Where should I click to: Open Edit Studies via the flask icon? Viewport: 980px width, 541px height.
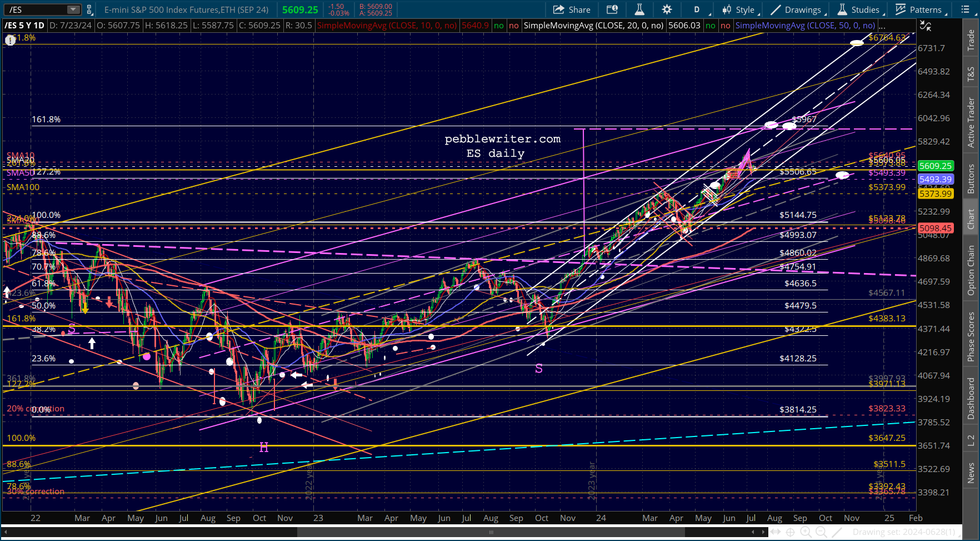pyautogui.click(x=639, y=9)
